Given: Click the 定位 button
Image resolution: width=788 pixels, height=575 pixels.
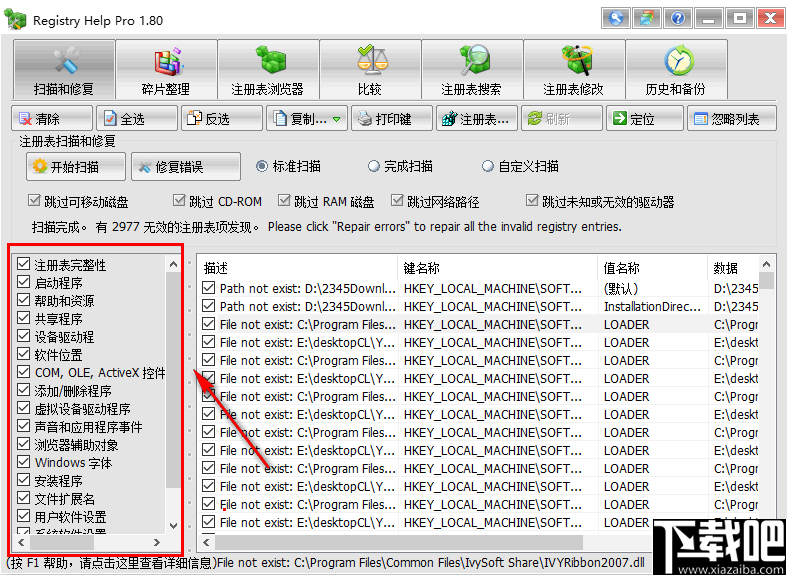Looking at the screenshot, I should [645, 119].
